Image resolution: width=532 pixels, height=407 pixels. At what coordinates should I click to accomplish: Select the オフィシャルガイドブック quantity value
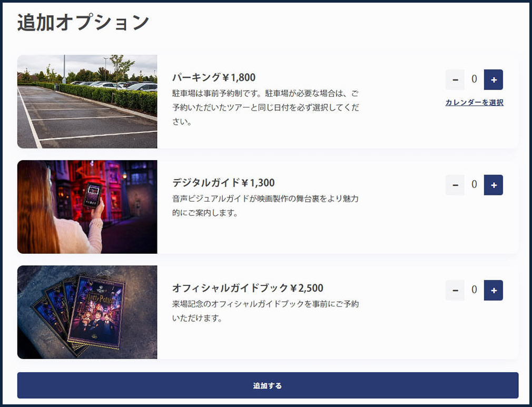pyautogui.click(x=474, y=290)
